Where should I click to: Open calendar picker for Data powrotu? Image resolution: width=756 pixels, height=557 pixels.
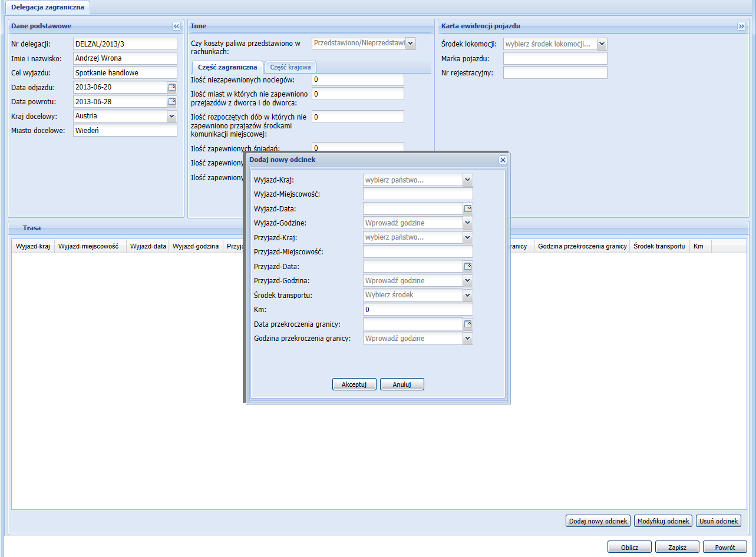point(172,102)
